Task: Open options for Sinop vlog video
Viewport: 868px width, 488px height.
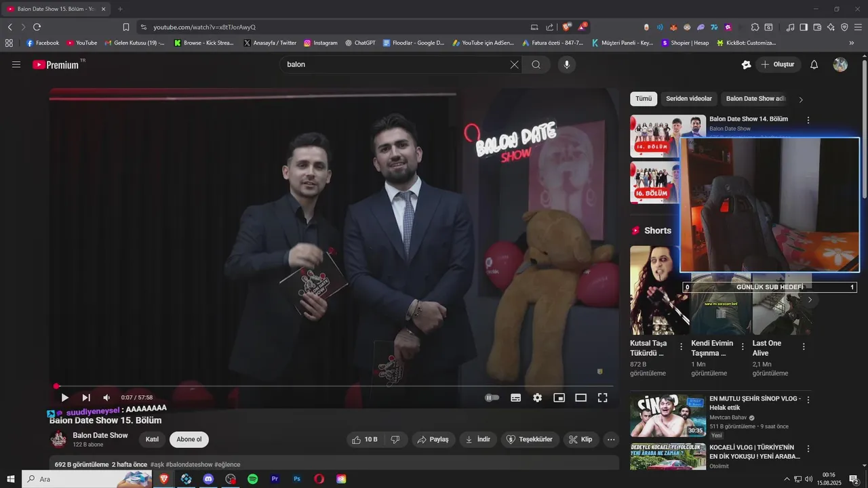Action: pos(808,400)
